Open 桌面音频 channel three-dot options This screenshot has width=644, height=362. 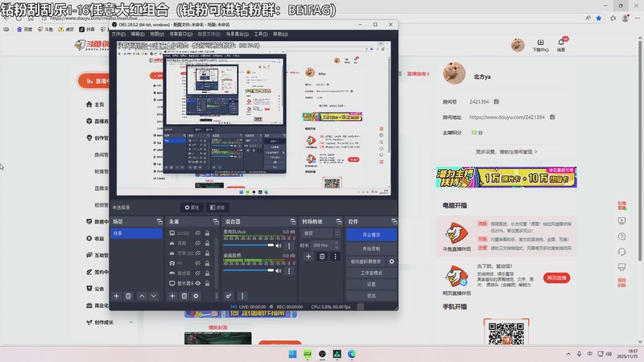[289, 271]
